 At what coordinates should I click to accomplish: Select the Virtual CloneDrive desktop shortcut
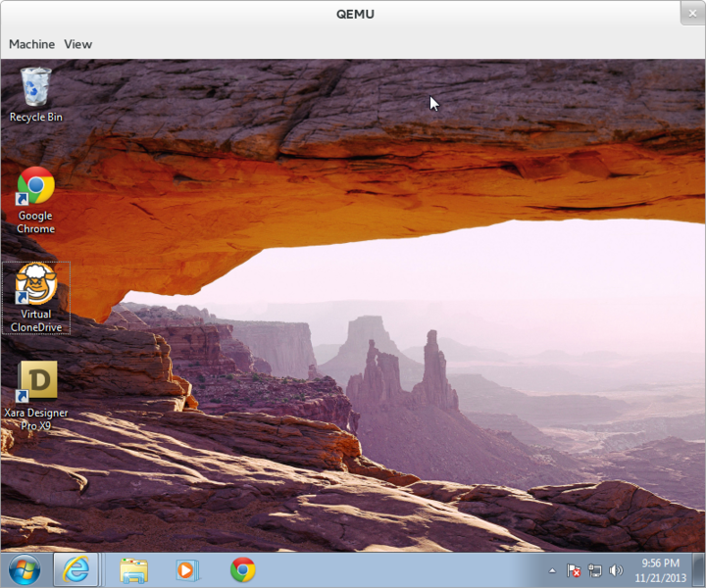coord(35,285)
